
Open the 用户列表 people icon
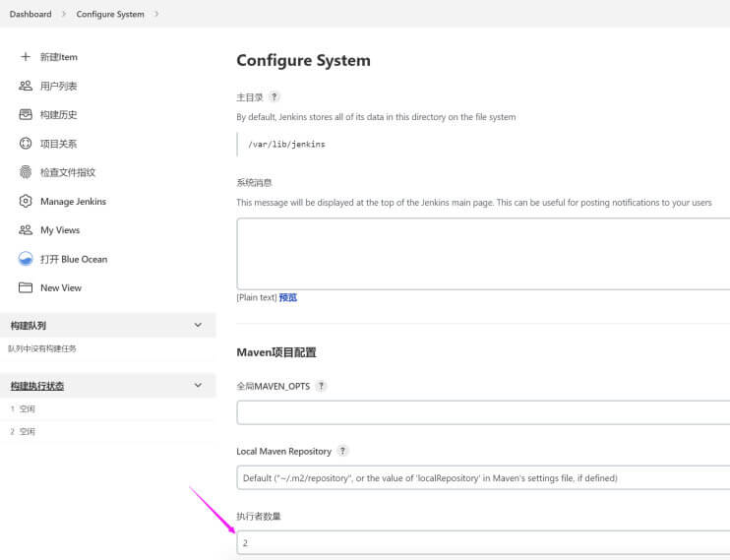[26, 86]
